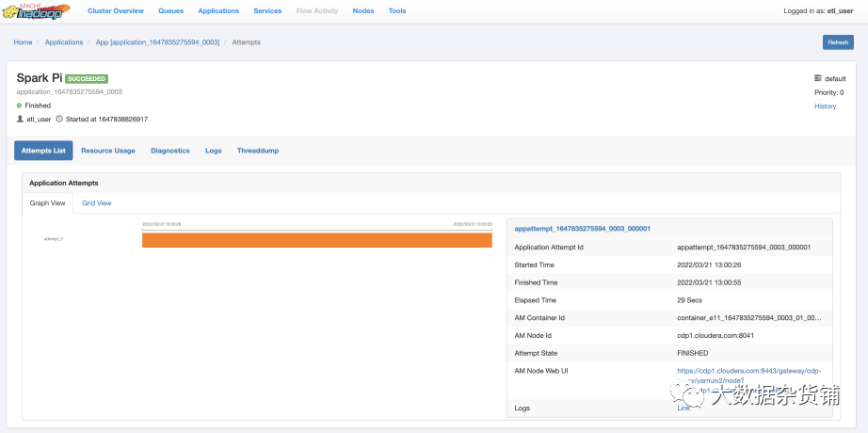Select the Attempts List tab
Image resolution: width=868 pixels, height=433 pixels.
point(43,151)
